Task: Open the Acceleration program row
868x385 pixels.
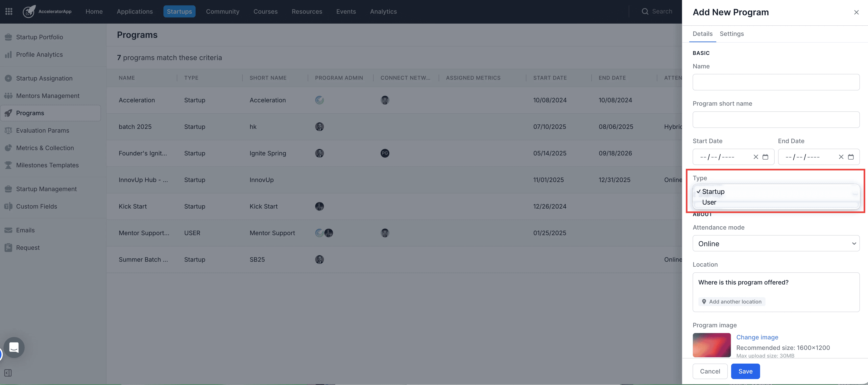Action: (x=394, y=100)
